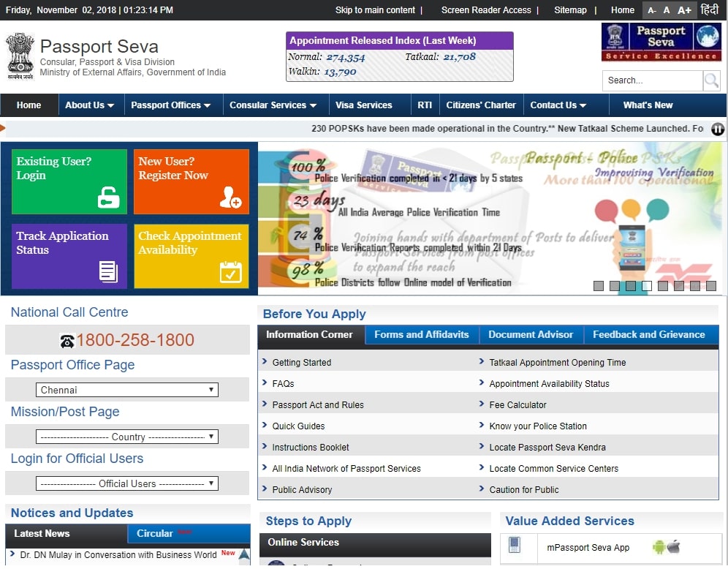Click the telephone icon beside 1800-258-1800
728x569 pixels.
click(x=67, y=342)
